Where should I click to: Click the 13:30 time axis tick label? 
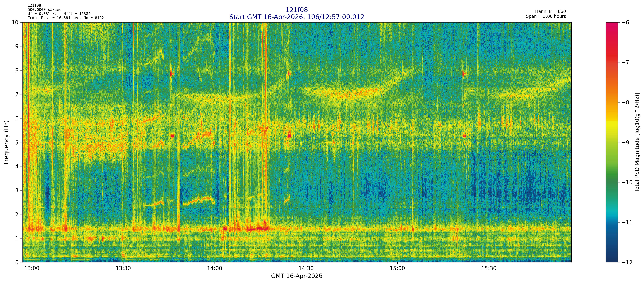click(123, 268)
